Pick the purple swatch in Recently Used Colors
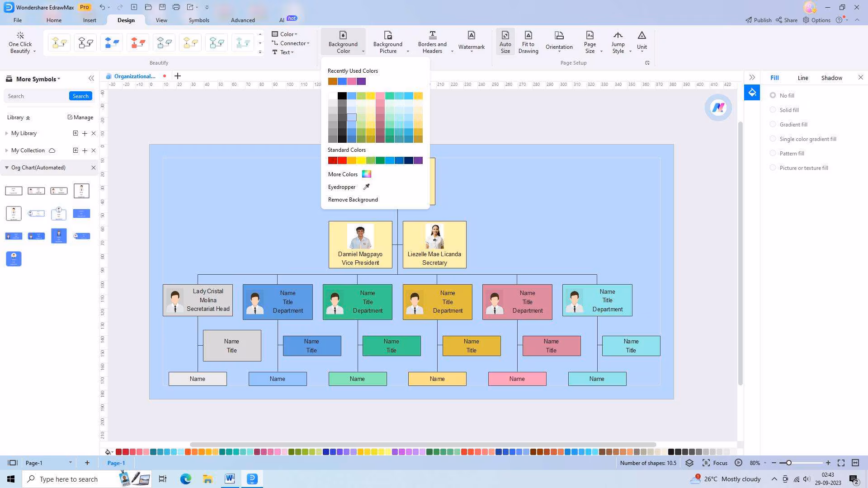Image resolution: width=868 pixels, height=488 pixels. [361, 81]
